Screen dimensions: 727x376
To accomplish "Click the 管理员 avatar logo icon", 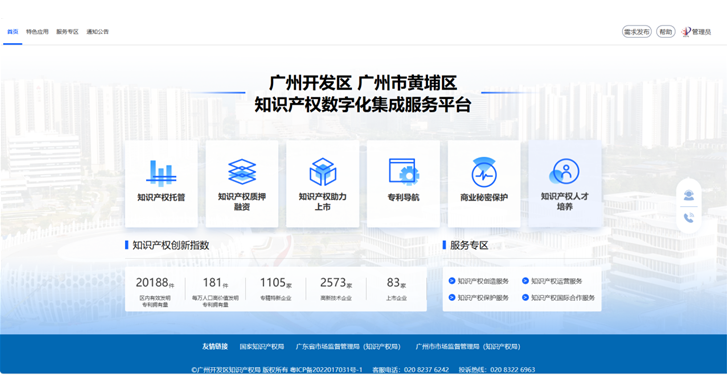I will 686,32.
